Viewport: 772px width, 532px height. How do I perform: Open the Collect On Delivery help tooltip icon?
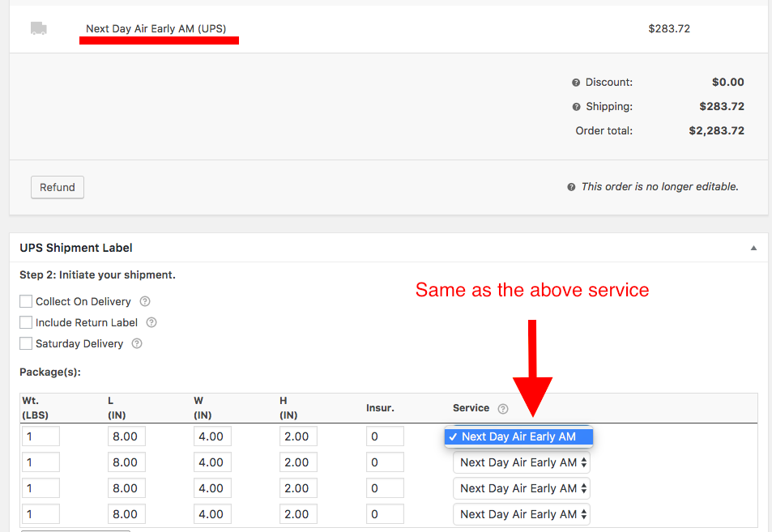pos(145,301)
